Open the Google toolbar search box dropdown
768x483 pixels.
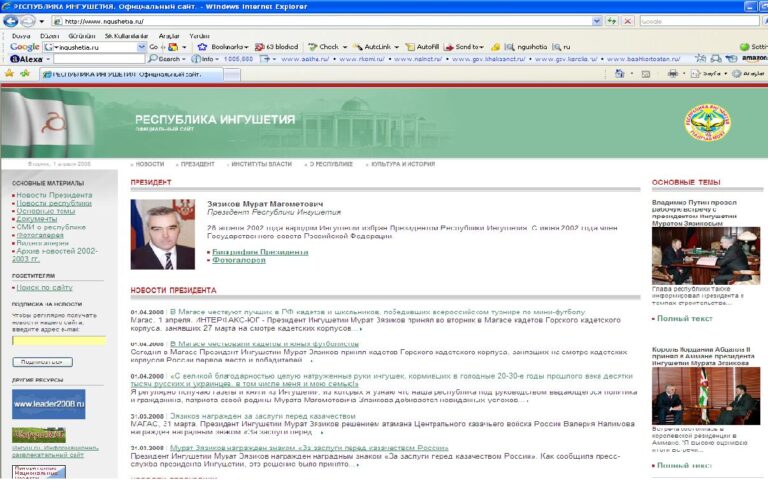pyautogui.click(x=142, y=47)
